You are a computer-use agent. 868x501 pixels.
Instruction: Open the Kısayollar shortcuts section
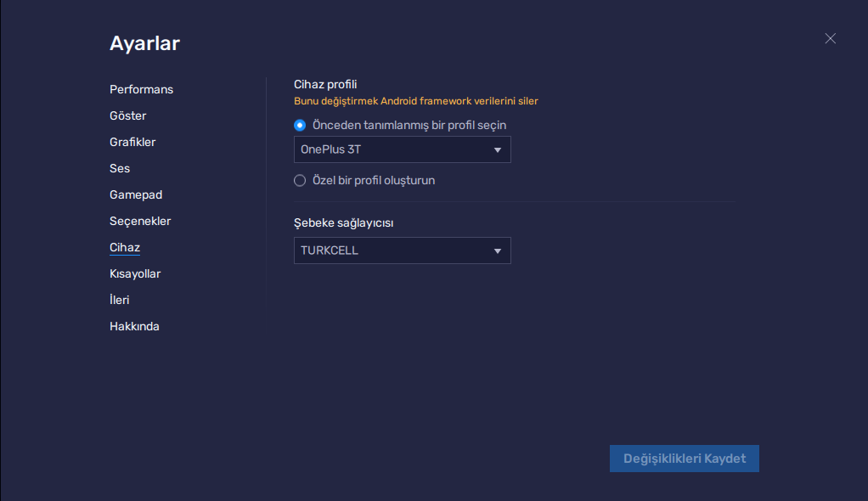click(135, 273)
